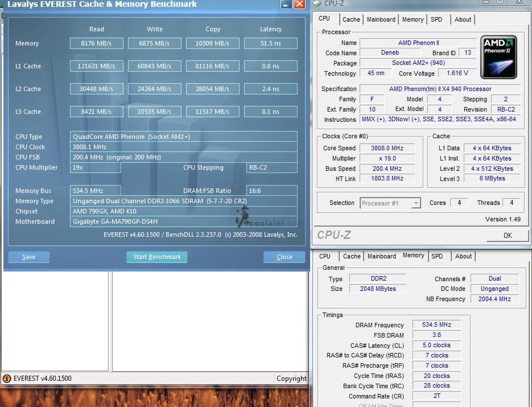Click the Code Name value Deneb
The width and height of the screenshot is (532, 407).
pyautogui.click(x=390, y=52)
